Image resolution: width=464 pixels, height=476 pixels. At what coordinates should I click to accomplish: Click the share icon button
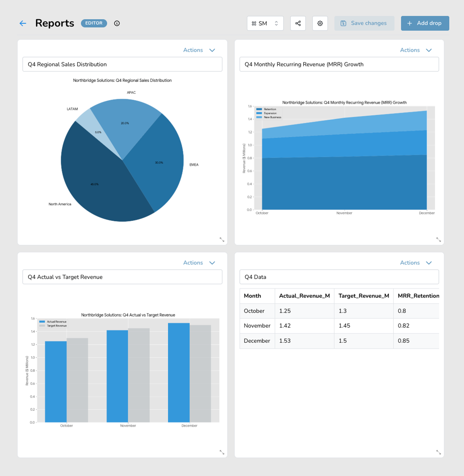(x=298, y=23)
